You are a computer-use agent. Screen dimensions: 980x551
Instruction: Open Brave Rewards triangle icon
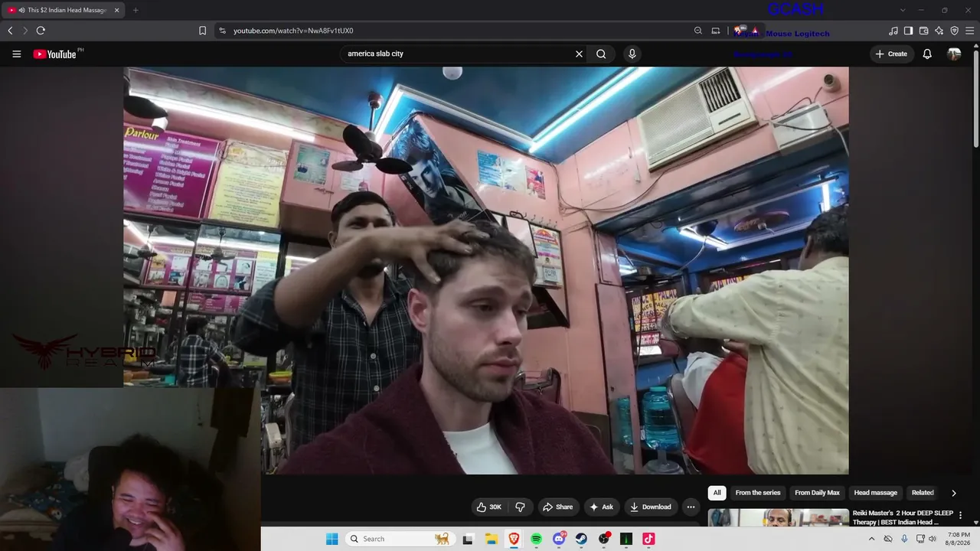754,31
